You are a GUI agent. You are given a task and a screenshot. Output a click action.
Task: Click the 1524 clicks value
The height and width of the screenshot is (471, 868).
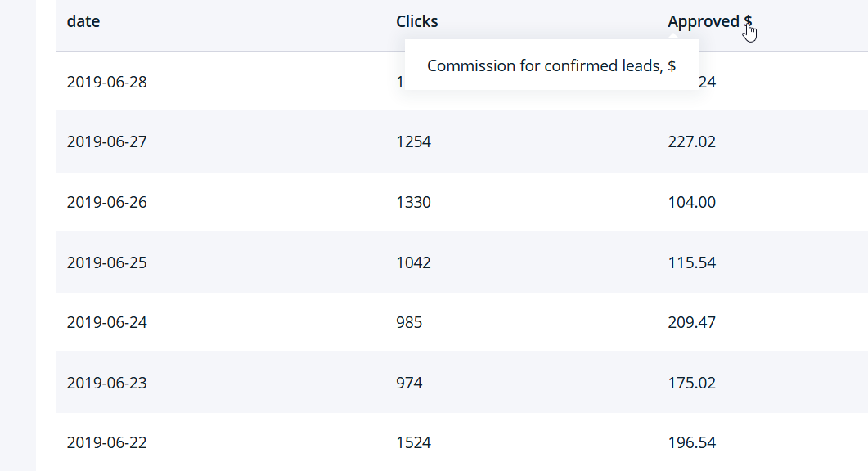pos(413,442)
